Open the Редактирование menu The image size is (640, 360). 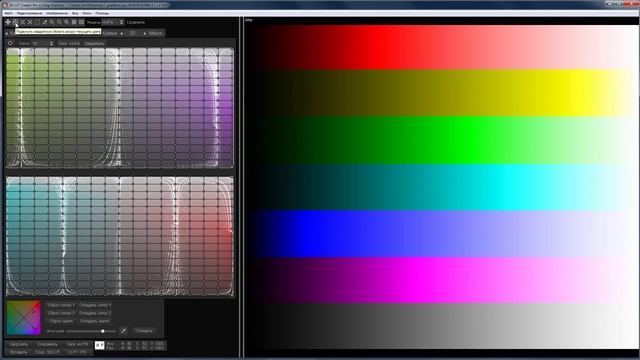point(29,13)
